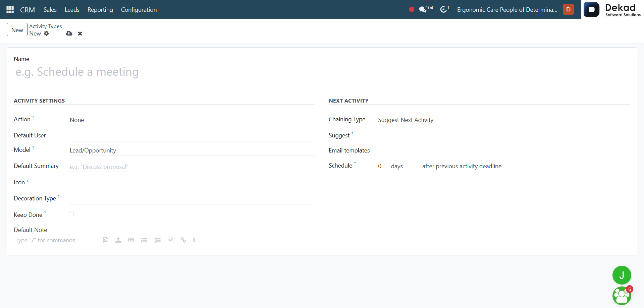Click the New button

[17, 30]
